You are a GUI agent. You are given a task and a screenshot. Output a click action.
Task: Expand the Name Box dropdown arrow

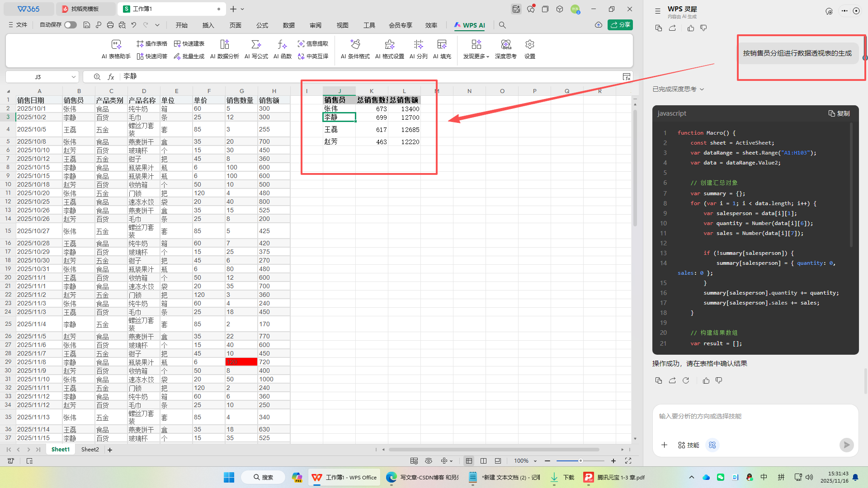[73, 77]
